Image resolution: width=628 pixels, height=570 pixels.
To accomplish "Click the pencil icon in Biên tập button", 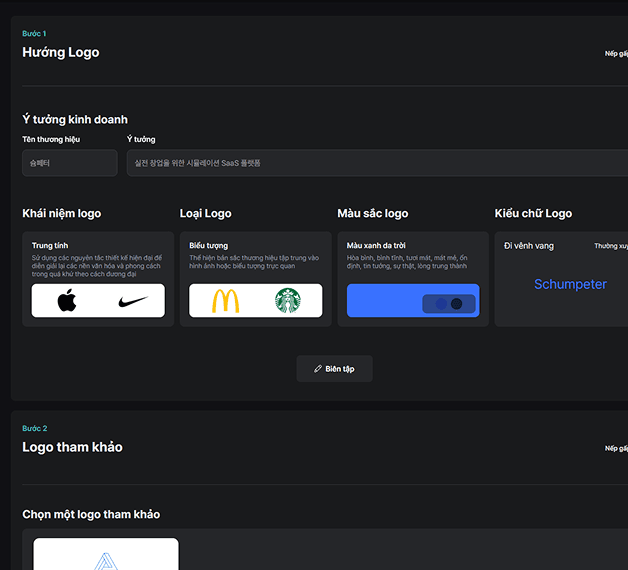I will (x=318, y=369).
